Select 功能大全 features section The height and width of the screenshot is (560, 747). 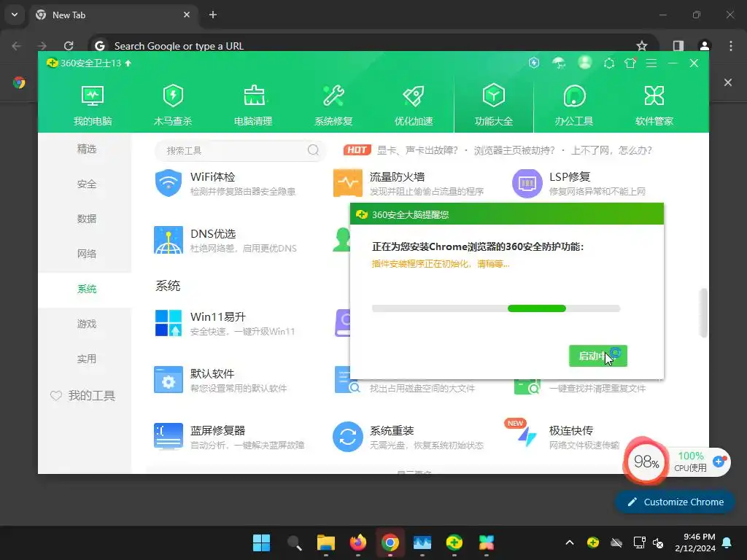point(494,105)
